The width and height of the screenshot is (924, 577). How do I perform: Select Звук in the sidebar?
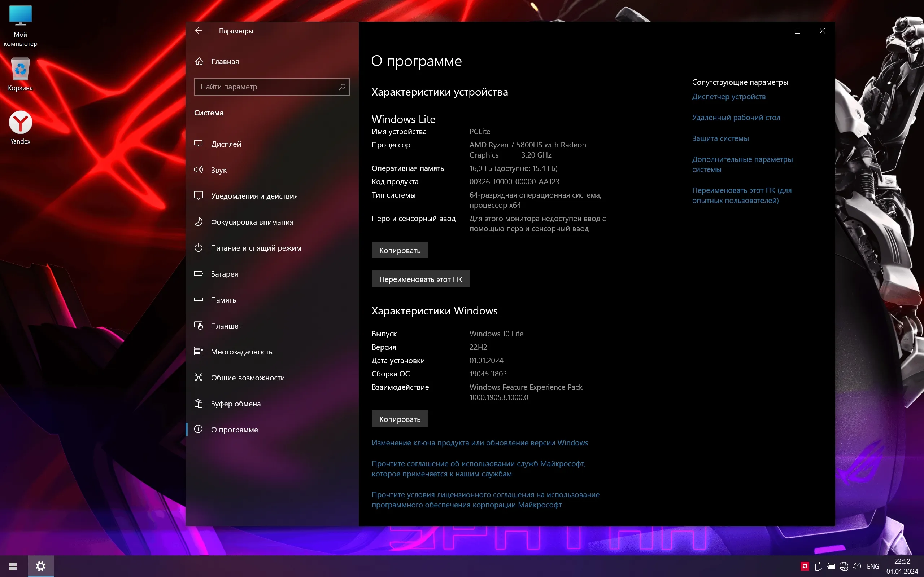click(218, 170)
